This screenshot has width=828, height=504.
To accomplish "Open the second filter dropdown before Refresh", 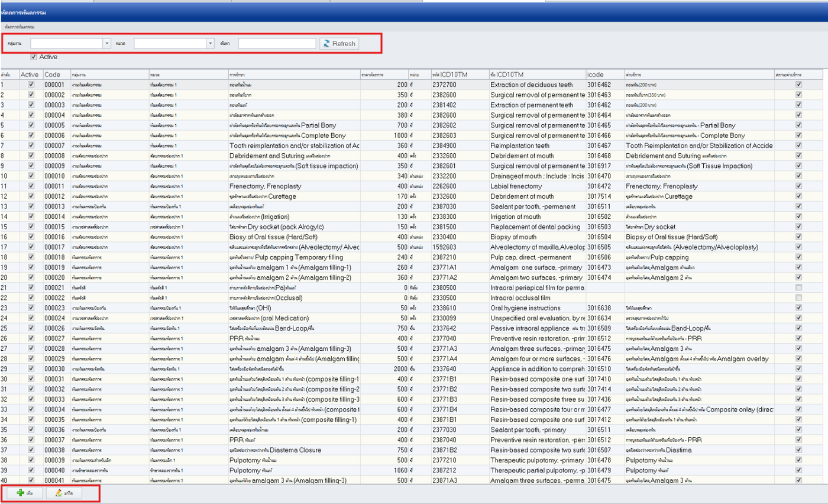I will pos(210,44).
